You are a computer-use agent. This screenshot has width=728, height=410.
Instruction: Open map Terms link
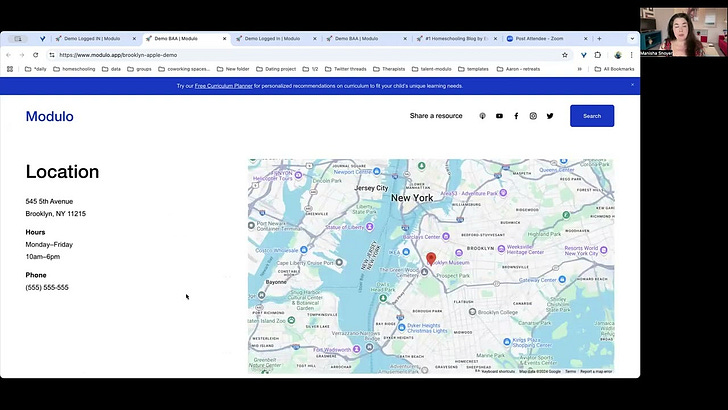click(x=571, y=371)
